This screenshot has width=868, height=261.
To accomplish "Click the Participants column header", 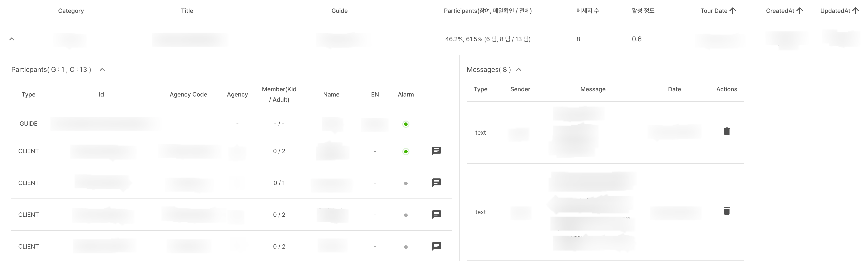I will coord(488,11).
